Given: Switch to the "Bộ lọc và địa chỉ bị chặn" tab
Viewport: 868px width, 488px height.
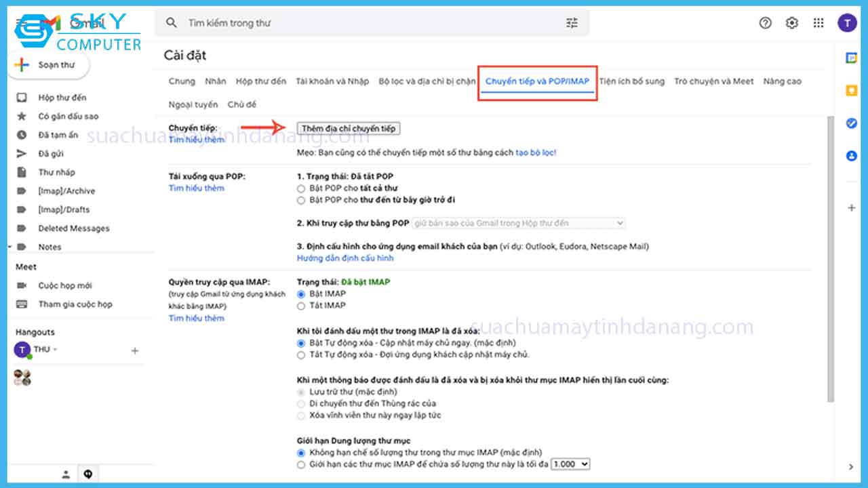Looking at the screenshot, I should click(x=427, y=81).
